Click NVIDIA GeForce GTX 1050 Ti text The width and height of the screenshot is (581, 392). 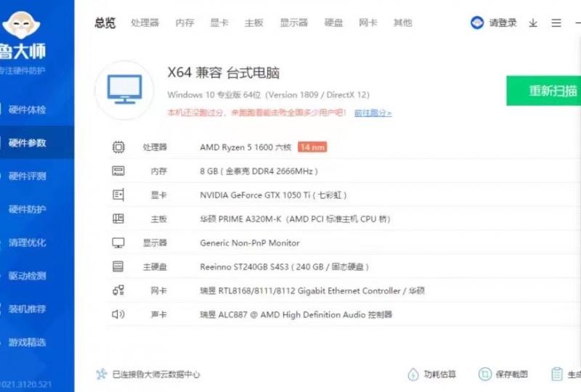274,195
